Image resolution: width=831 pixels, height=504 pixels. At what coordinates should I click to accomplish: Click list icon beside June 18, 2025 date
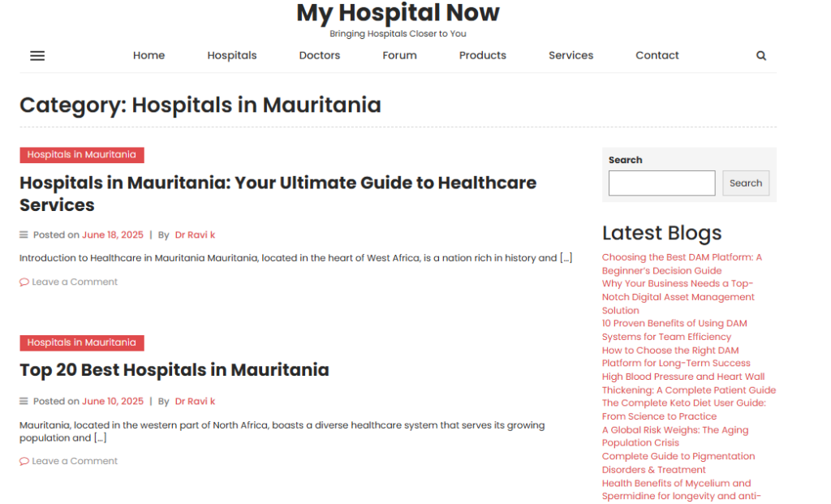click(24, 235)
